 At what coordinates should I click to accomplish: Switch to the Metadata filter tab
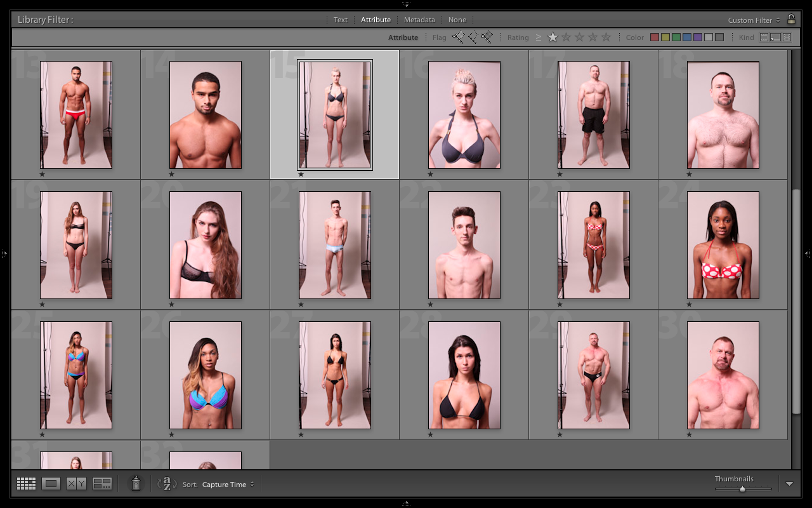pyautogui.click(x=419, y=20)
